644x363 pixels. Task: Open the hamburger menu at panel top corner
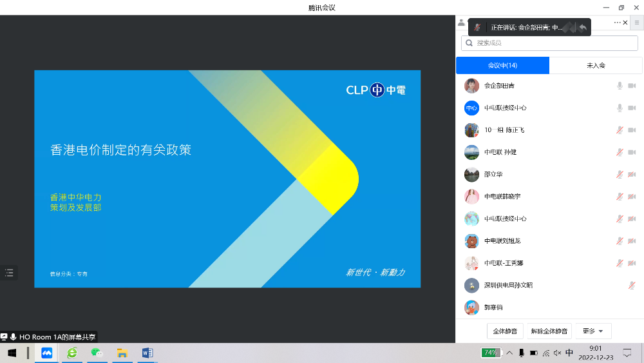point(637,23)
